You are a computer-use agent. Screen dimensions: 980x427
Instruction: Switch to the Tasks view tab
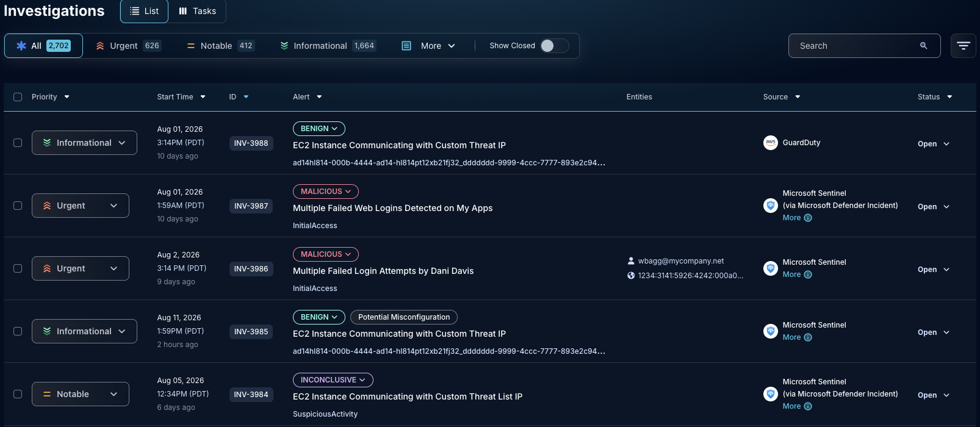tap(198, 11)
